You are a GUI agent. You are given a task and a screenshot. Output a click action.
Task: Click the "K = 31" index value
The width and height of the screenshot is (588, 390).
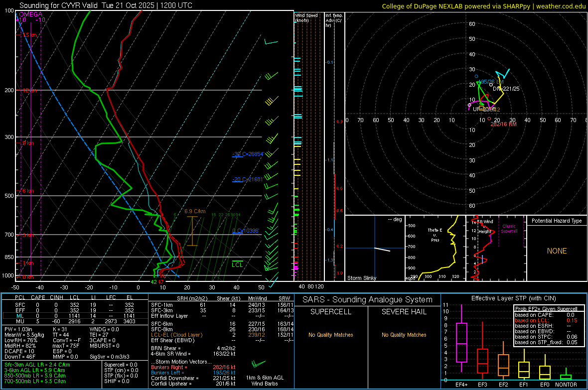pos(60,329)
